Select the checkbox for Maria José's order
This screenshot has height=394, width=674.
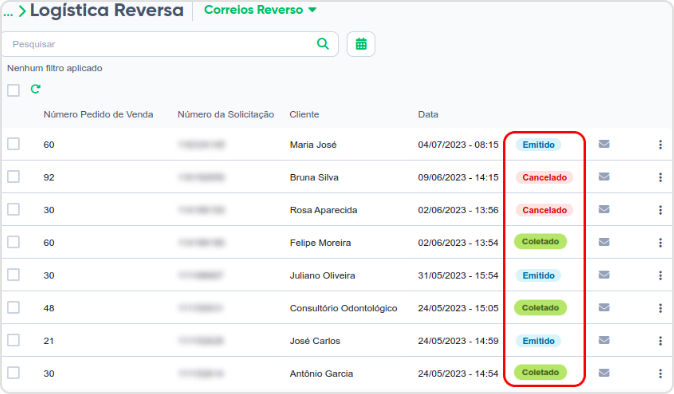coord(13,144)
